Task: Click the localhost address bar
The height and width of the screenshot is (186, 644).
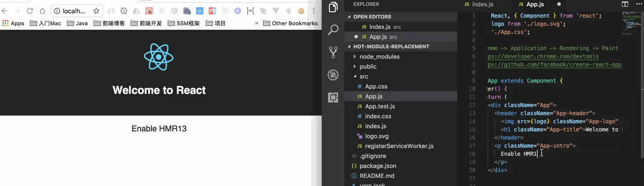Action: [76, 11]
